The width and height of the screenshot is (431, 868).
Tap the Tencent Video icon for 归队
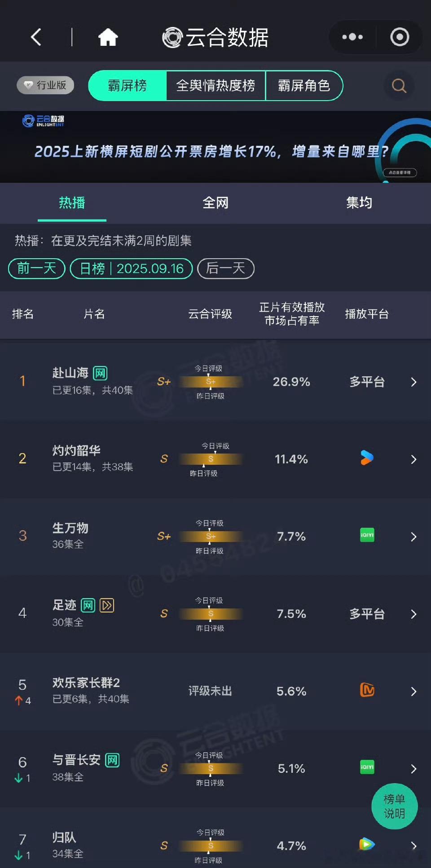(367, 844)
